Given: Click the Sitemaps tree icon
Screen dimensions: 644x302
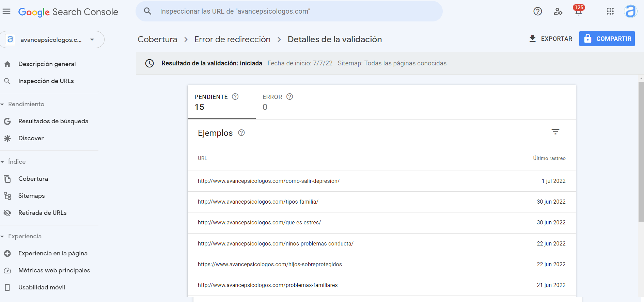Looking at the screenshot, I should click(7, 196).
